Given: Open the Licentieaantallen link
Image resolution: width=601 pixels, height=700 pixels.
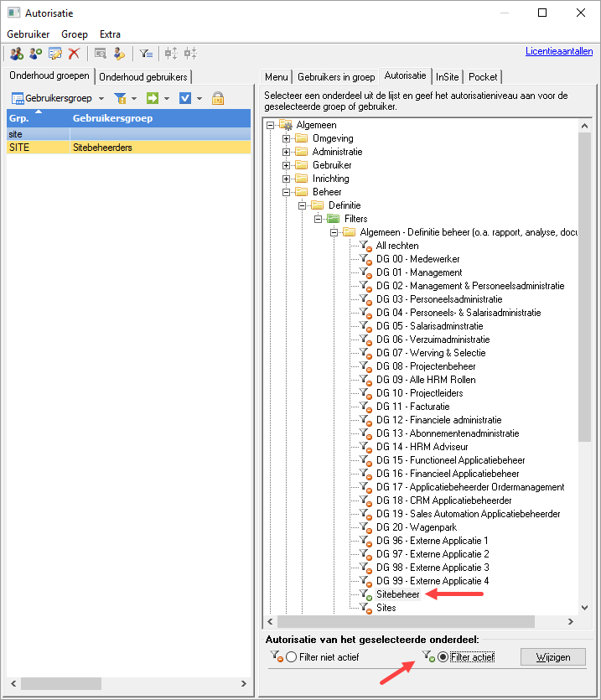Looking at the screenshot, I should pyautogui.click(x=559, y=51).
